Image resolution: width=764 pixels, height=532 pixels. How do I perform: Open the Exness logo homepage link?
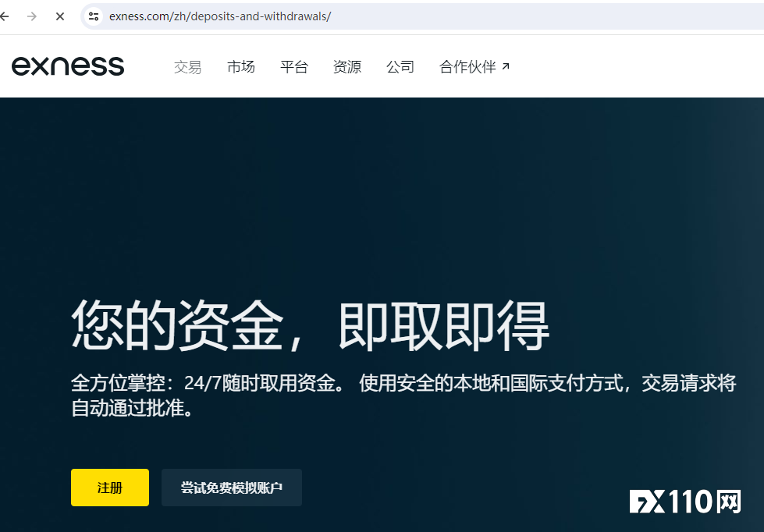68,66
